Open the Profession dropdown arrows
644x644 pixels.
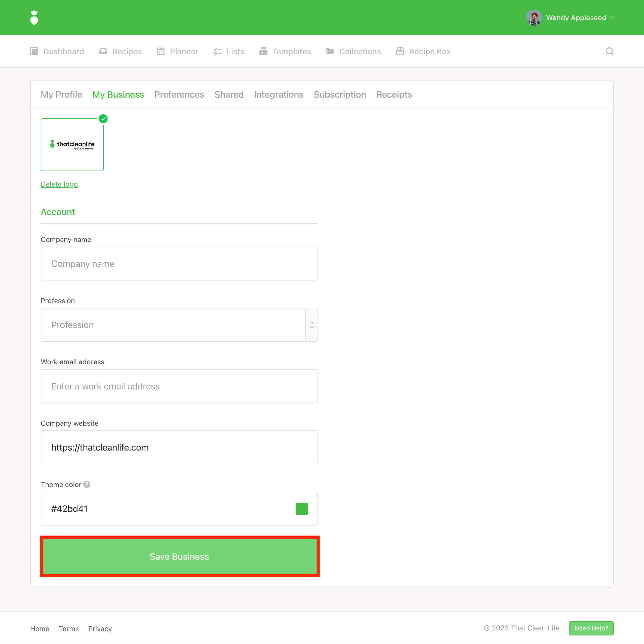(311, 325)
